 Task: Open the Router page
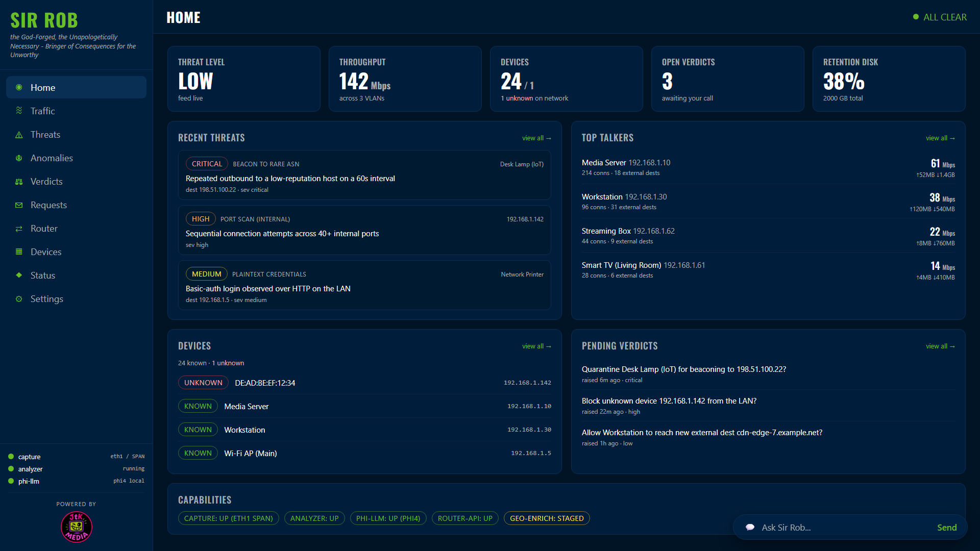click(x=76, y=228)
